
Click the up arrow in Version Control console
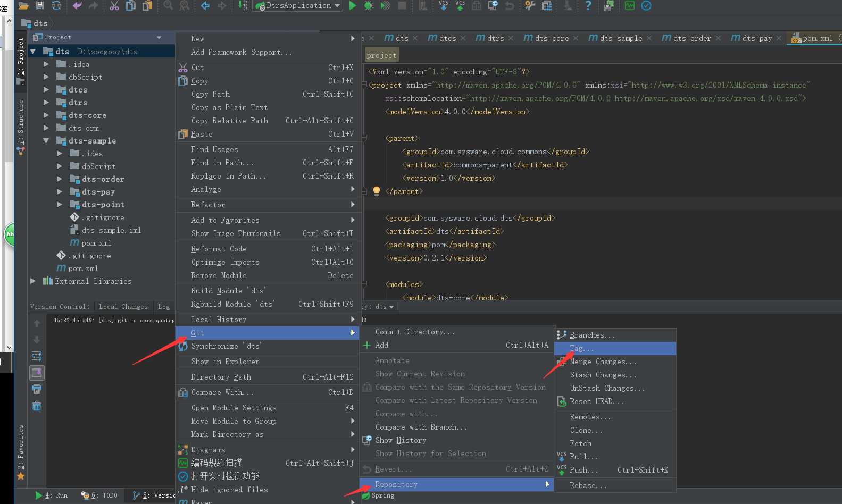click(37, 323)
